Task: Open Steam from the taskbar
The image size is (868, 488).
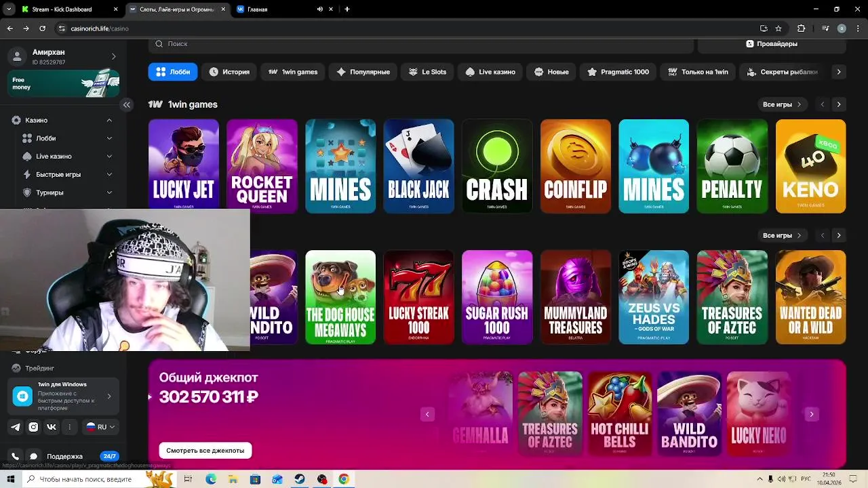Action: (299, 479)
